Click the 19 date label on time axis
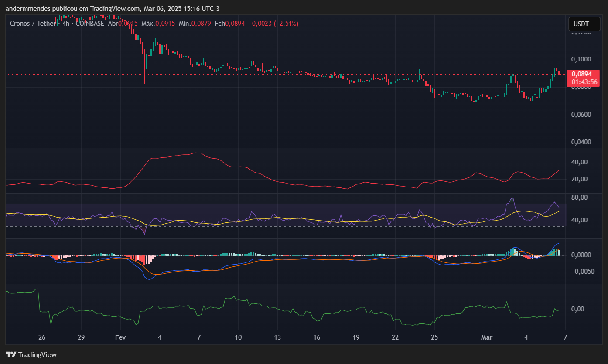608x364 pixels. pos(356,337)
